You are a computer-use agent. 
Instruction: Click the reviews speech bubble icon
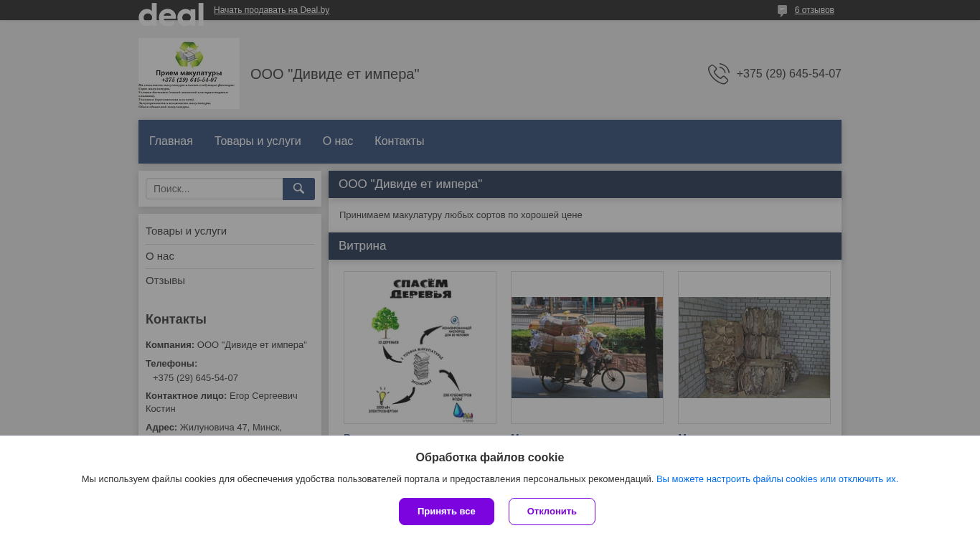pyautogui.click(x=782, y=11)
